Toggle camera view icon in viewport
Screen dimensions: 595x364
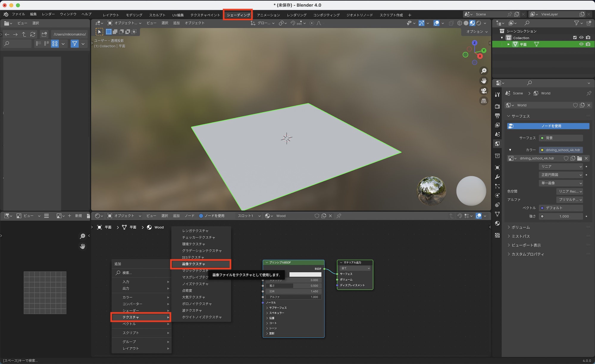coord(484,91)
